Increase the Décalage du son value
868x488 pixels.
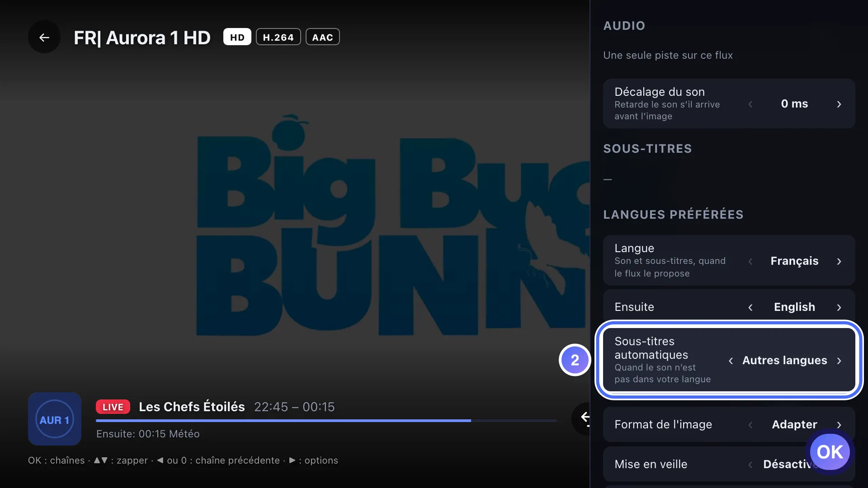coord(839,104)
